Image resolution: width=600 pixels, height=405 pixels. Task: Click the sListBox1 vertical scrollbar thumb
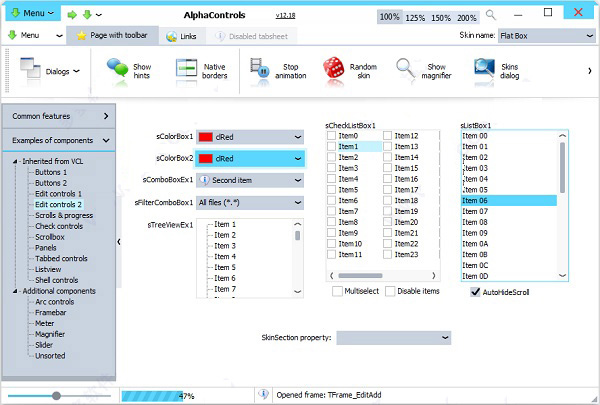tap(562, 167)
